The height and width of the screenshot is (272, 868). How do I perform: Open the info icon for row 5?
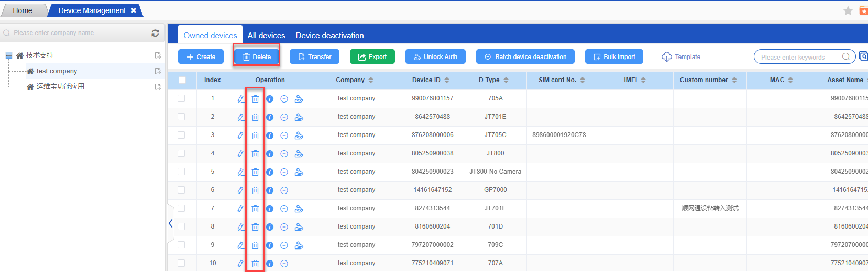tap(270, 172)
